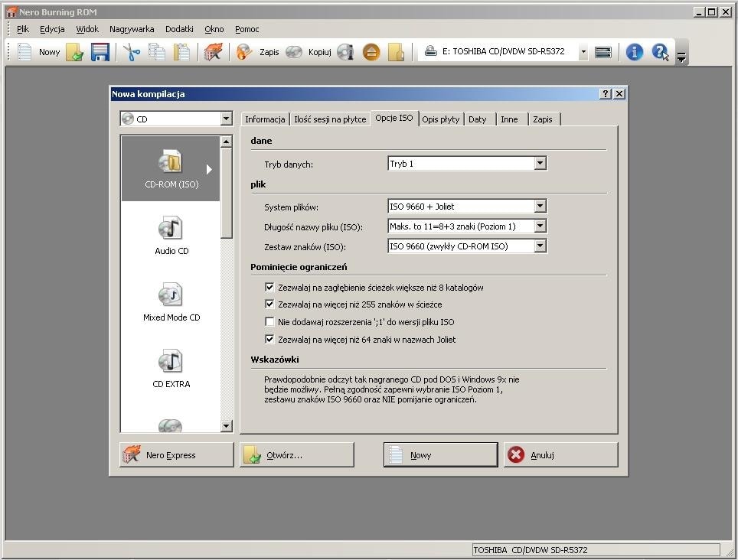This screenshot has height=560, width=738.
Task: Click the Kopiuj disc copy icon
Action: pos(294,52)
